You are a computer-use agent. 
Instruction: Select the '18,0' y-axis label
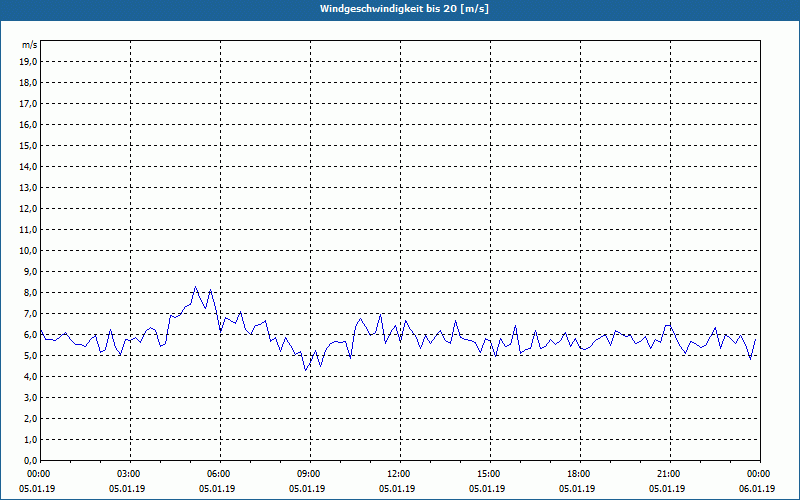28,83
